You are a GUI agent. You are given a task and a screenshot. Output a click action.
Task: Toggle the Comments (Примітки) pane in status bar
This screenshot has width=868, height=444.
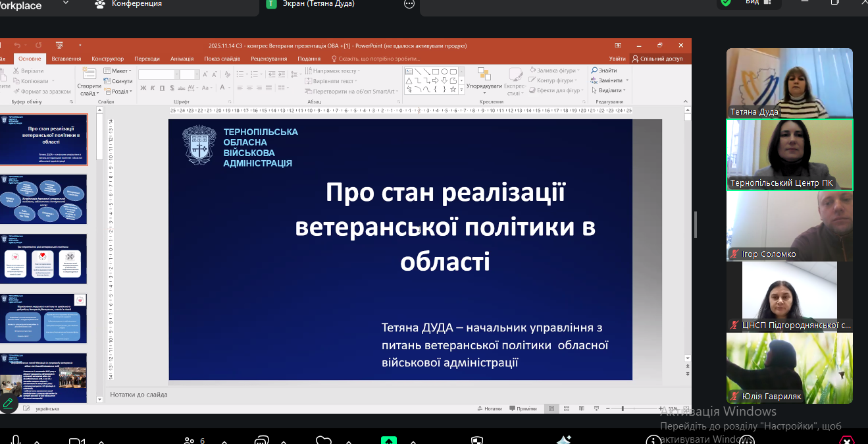coord(523,408)
